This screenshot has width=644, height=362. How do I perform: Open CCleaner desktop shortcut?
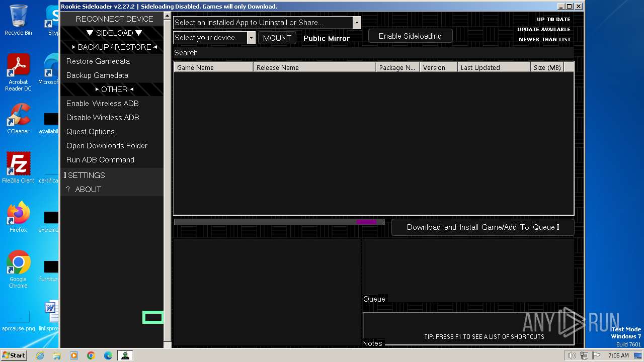(18, 119)
